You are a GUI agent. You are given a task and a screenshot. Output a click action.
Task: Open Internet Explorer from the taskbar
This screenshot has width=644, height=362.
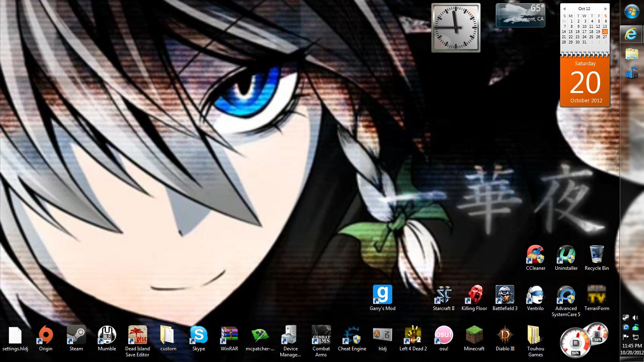coord(631,34)
